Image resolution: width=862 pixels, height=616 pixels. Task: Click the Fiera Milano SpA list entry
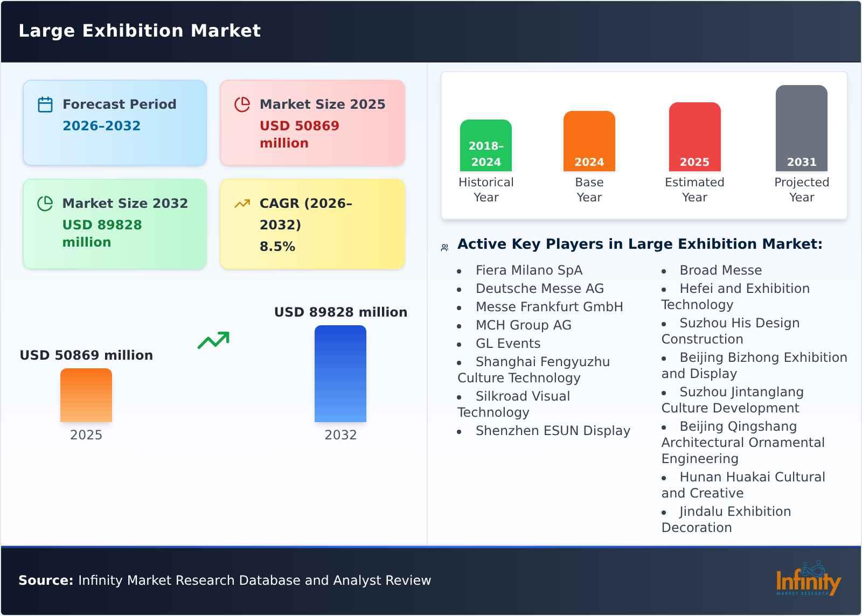point(529,270)
